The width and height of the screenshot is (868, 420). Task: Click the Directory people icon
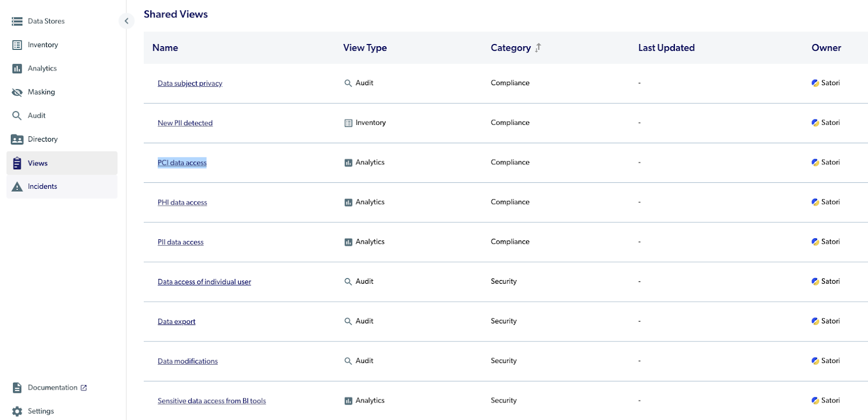pyautogui.click(x=17, y=139)
